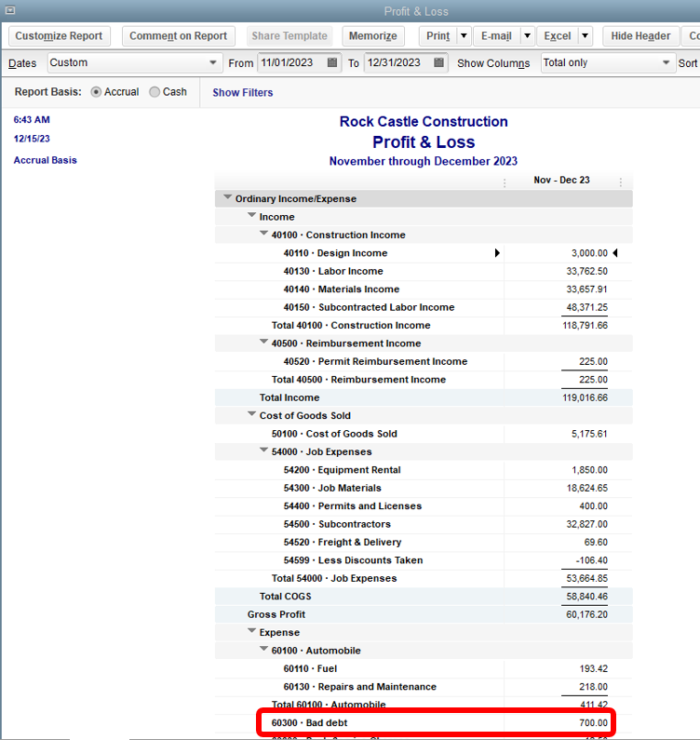Viewport: 700px width, 740px height.
Task: Select the -106.40 Less Discounts Taken amount
Action: (591, 560)
